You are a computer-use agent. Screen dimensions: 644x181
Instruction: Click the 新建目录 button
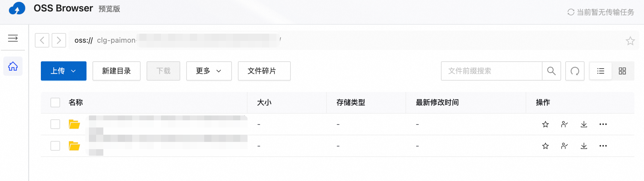coord(117,71)
